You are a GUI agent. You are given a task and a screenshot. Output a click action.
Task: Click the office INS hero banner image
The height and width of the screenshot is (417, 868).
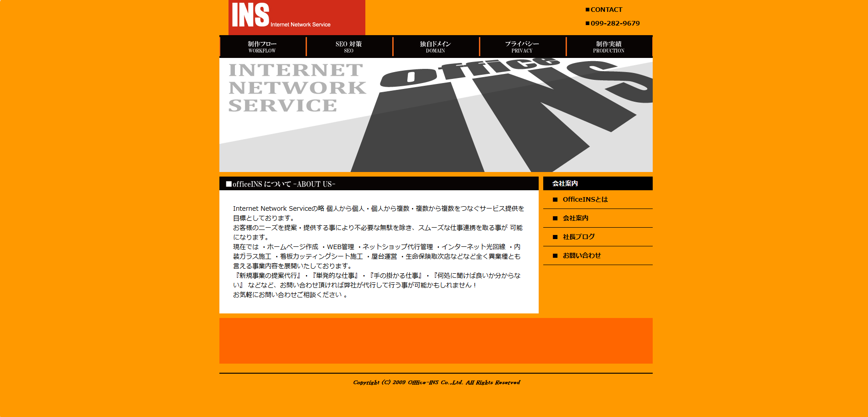[x=436, y=115]
